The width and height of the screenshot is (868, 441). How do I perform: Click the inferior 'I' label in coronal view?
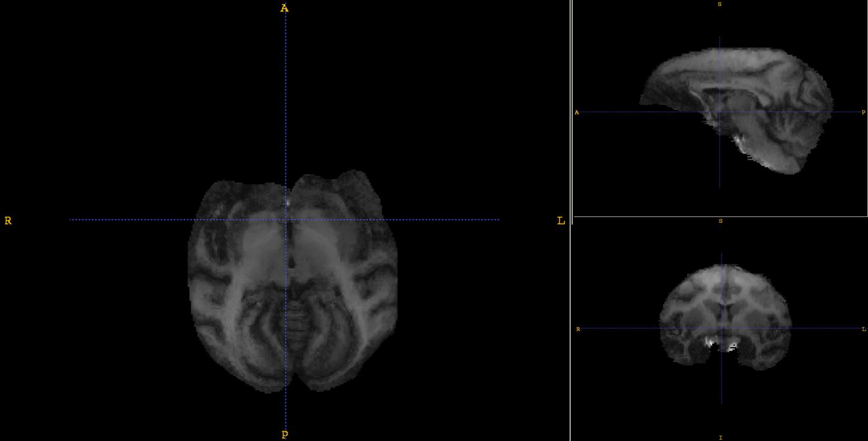720,438
